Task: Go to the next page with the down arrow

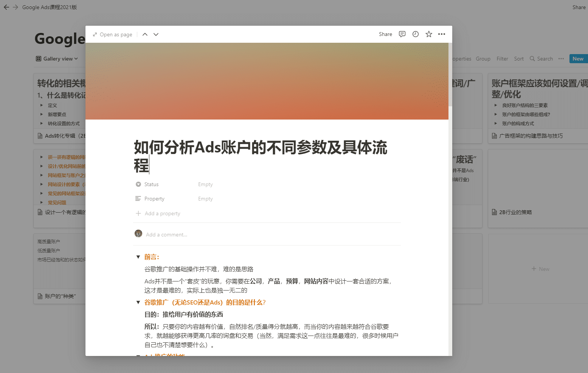Action: pyautogui.click(x=156, y=34)
